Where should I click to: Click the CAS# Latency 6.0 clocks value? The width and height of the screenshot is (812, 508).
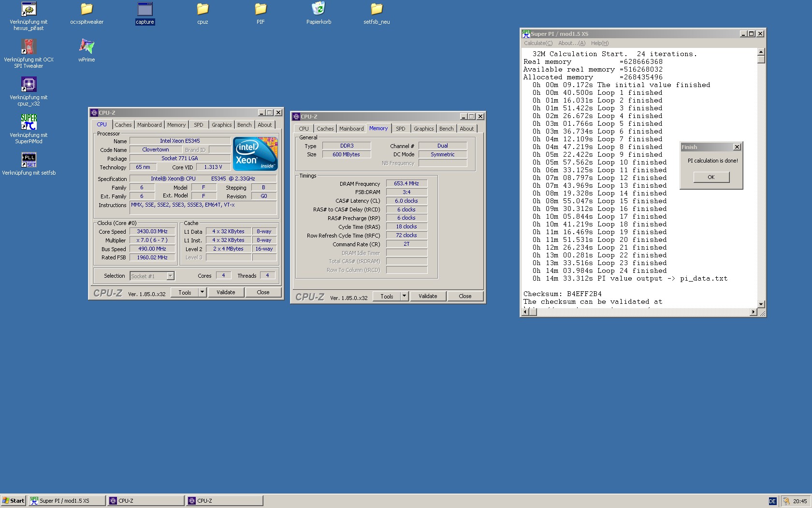pyautogui.click(x=406, y=201)
